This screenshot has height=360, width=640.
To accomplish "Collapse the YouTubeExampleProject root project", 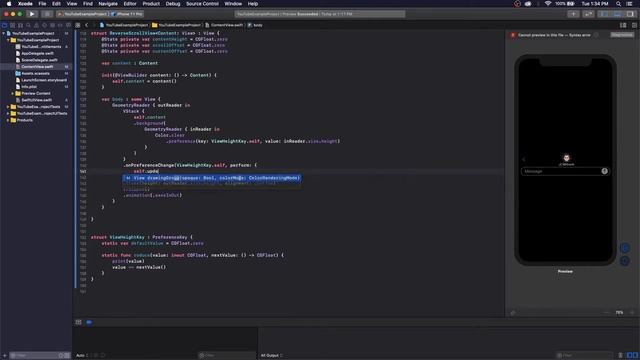I will pos(4,33).
